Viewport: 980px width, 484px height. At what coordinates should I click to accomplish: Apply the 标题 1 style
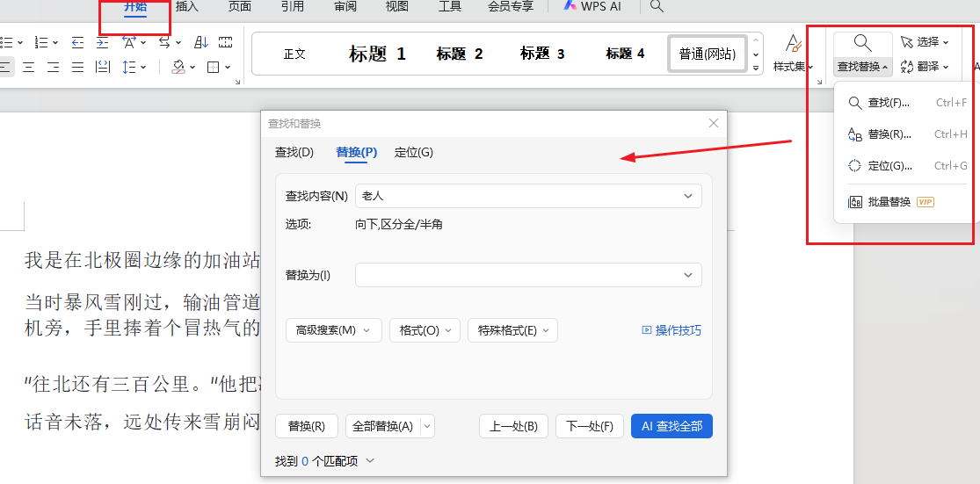tap(378, 54)
